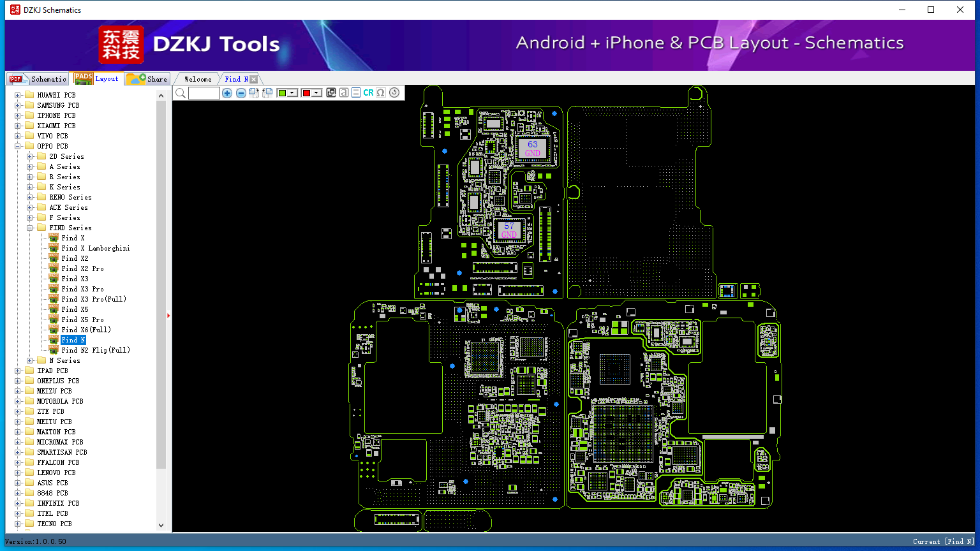The width and height of the screenshot is (980, 551).
Task: Click the red color swatch
Action: 306,93
